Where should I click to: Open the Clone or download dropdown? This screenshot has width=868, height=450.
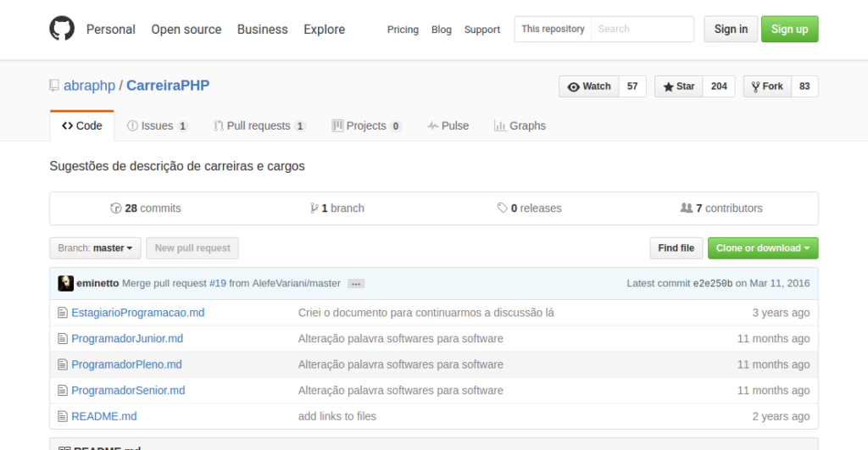click(x=762, y=248)
